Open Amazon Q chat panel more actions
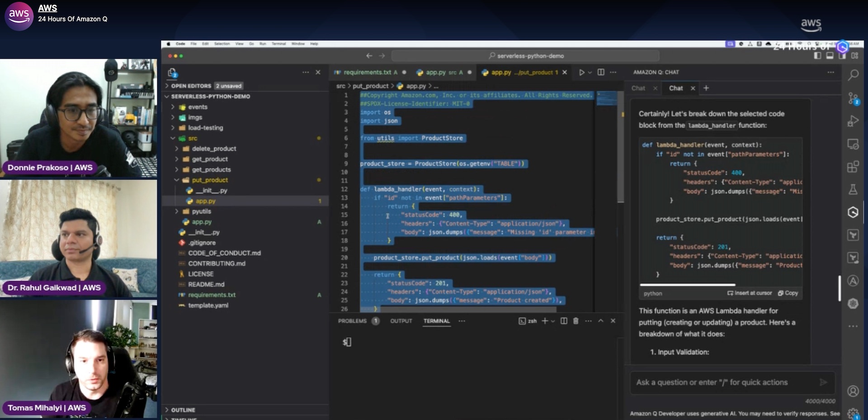Screen dimensions: 868x420 (831, 72)
